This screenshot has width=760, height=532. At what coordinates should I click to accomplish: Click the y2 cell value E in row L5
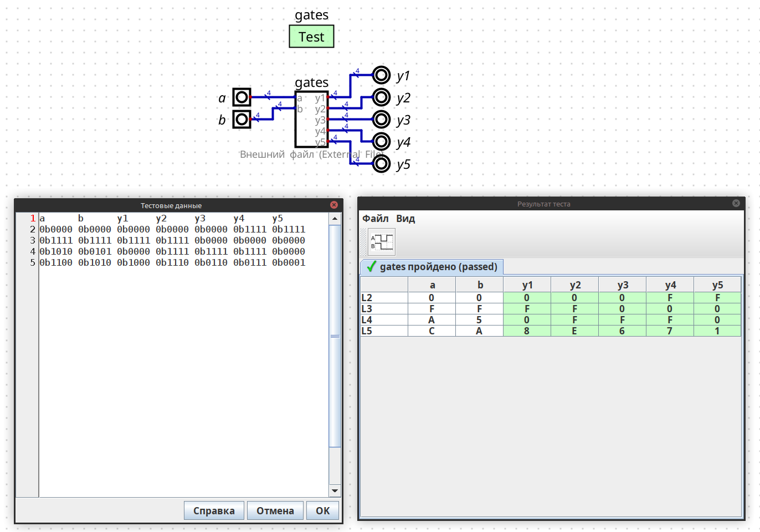575,331
